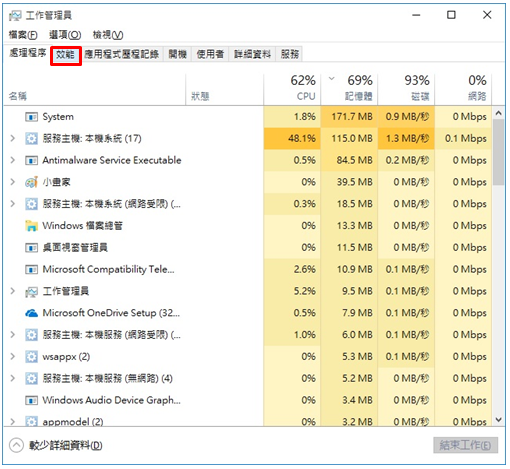Click the 結束工作 button
This screenshot has width=510, height=469.
(x=465, y=445)
